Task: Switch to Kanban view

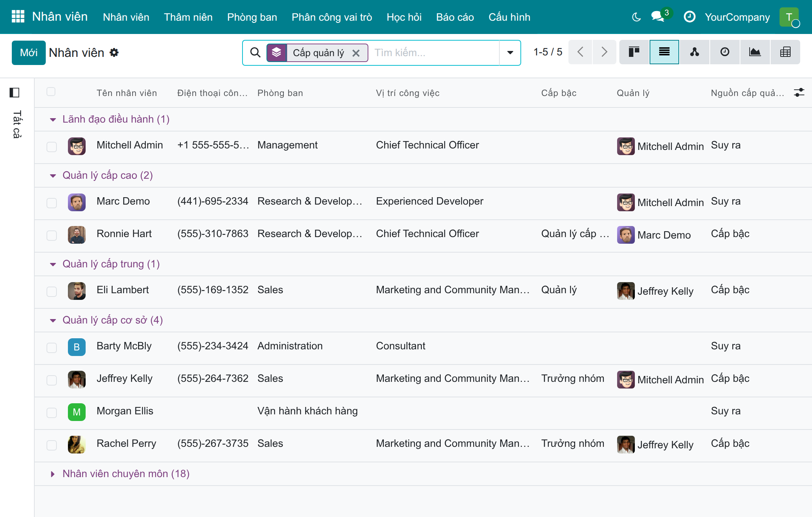Action: (634, 52)
